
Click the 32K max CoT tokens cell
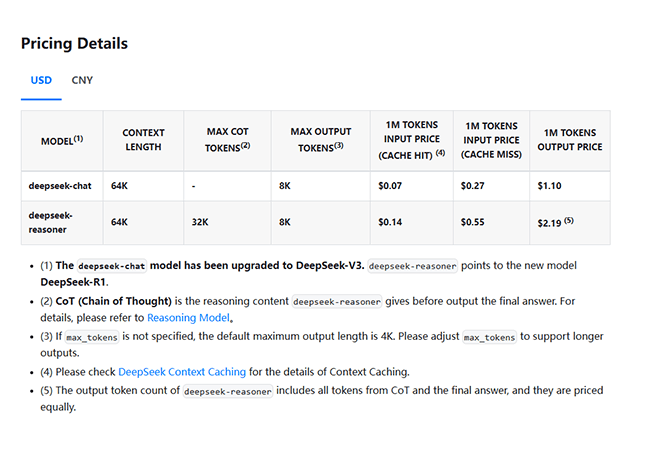pyautogui.click(x=199, y=222)
